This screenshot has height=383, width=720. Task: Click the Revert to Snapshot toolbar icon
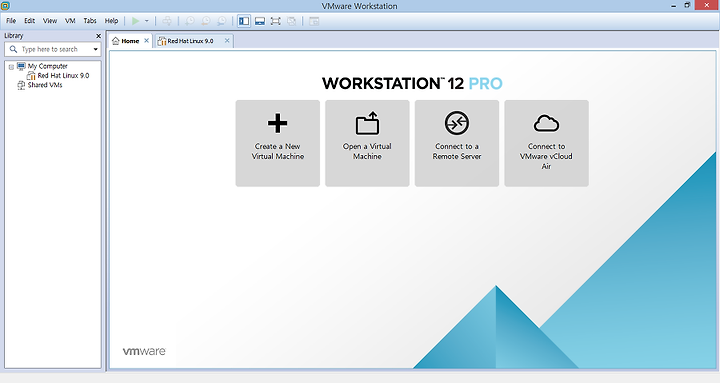pos(206,21)
